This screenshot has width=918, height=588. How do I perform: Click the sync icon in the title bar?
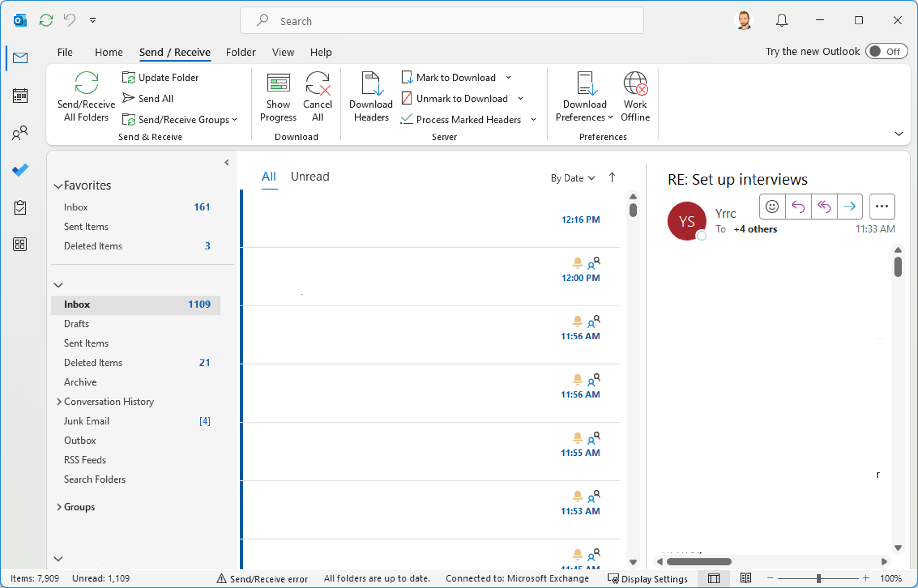tap(46, 20)
